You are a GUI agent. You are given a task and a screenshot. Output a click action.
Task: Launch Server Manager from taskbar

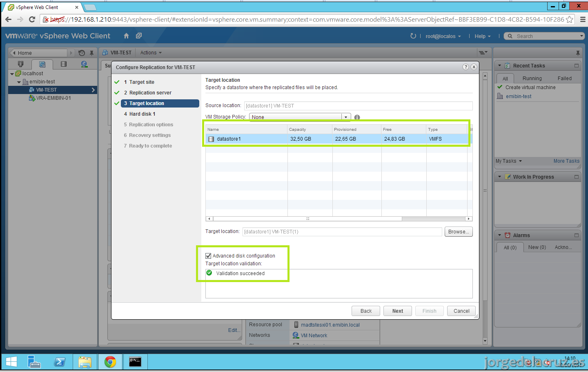tap(34, 362)
